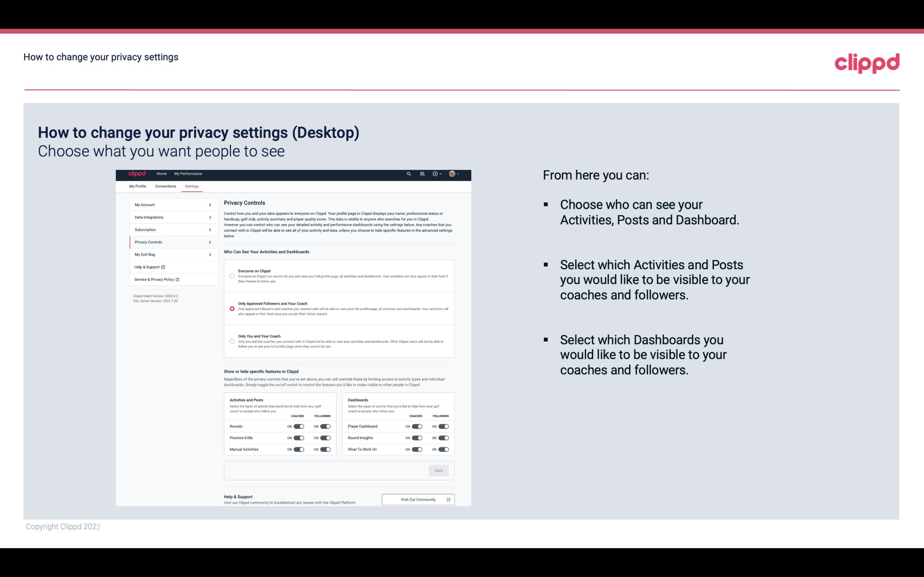The height and width of the screenshot is (577, 924).
Task: Switch to the Connections tab
Action: click(165, 186)
